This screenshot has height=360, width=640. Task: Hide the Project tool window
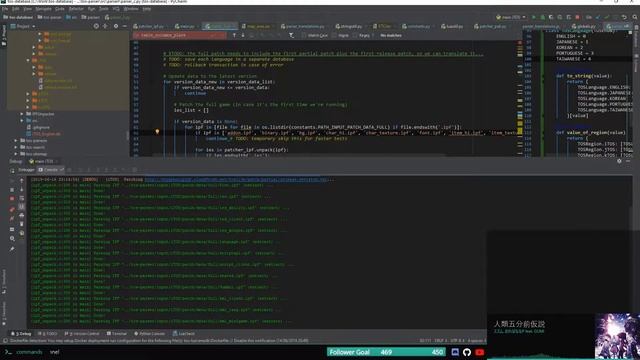pyautogui.click(x=124, y=26)
